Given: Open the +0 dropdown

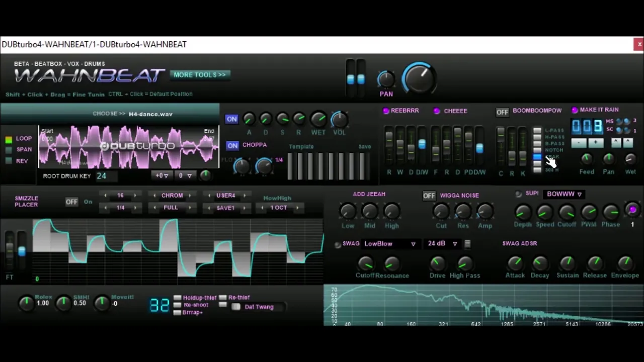Looking at the screenshot, I should point(162,175).
